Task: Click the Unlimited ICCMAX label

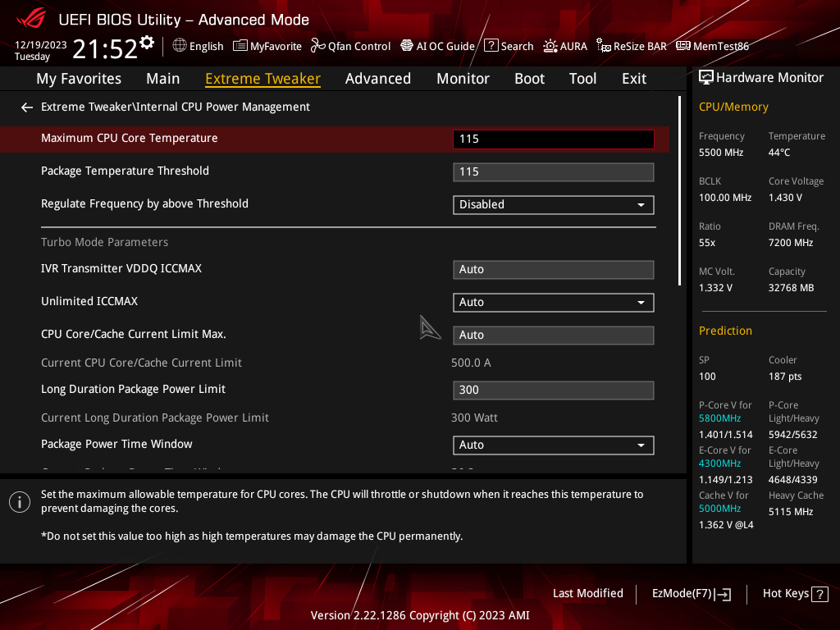Action: coord(89,301)
